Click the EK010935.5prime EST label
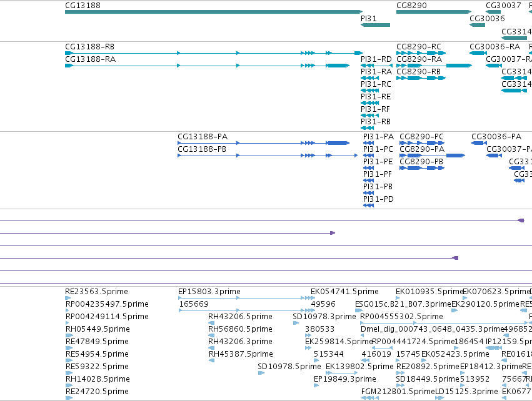 click(x=429, y=292)
